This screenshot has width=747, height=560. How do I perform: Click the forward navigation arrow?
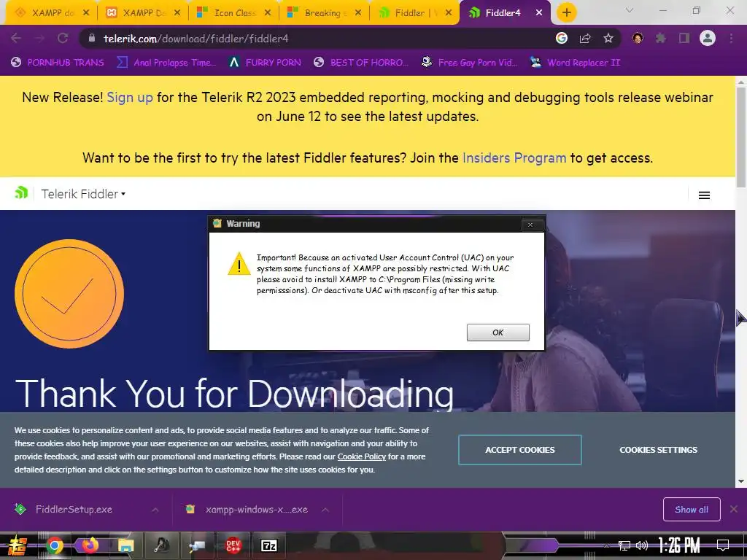click(39, 39)
